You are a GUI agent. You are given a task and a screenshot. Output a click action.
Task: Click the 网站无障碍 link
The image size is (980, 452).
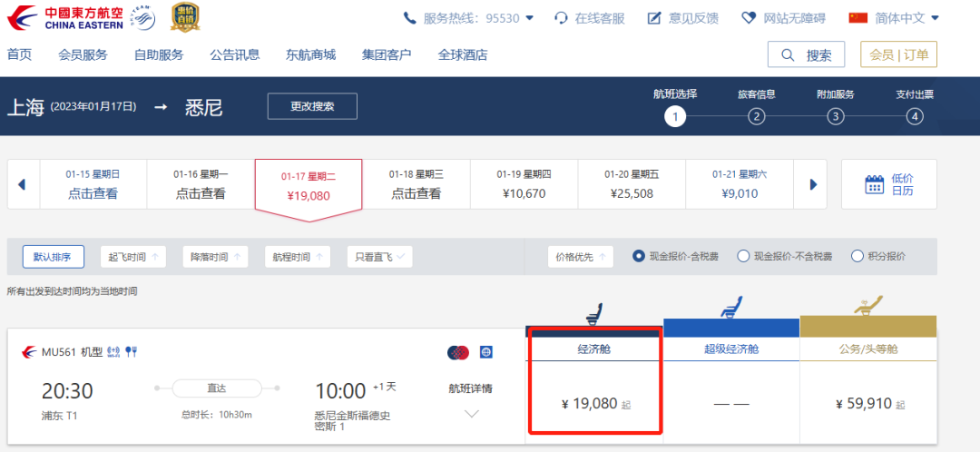pyautogui.click(x=794, y=18)
